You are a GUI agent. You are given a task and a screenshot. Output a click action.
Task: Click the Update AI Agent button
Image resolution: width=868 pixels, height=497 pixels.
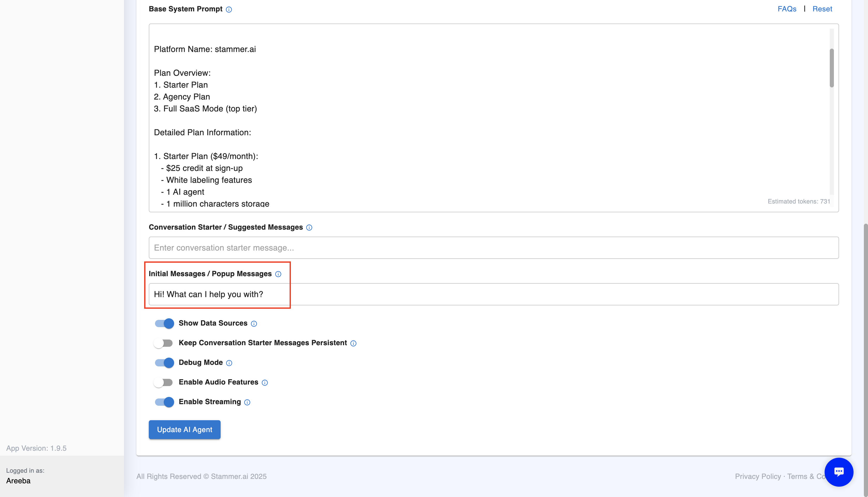[x=184, y=430]
